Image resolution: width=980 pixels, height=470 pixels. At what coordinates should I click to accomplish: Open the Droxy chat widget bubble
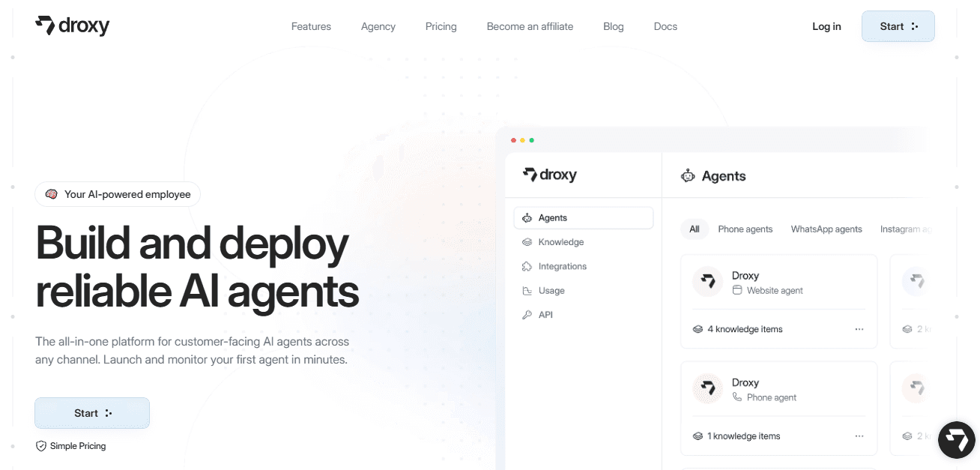957,440
